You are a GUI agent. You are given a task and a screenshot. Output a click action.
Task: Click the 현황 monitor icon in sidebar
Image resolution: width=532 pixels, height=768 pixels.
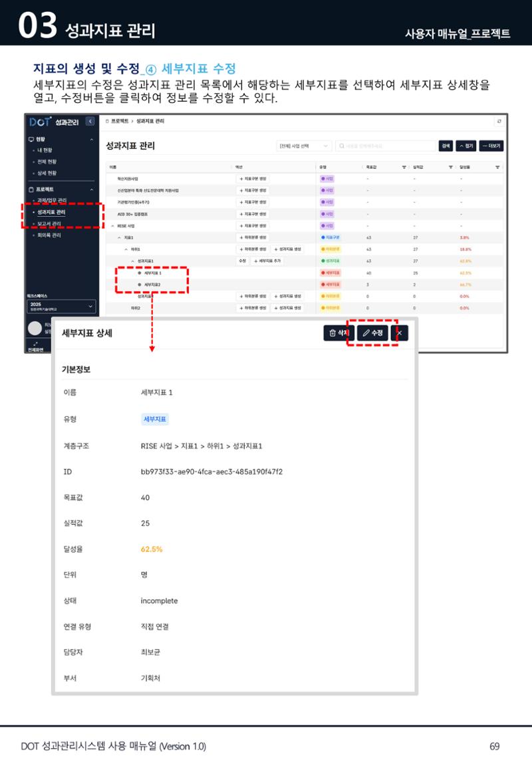pos(31,140)
